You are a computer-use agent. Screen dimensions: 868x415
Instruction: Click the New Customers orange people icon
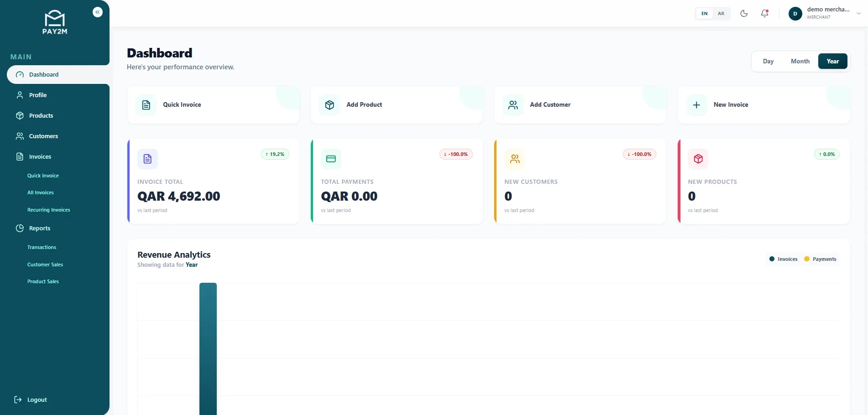(x=515, y=159)
